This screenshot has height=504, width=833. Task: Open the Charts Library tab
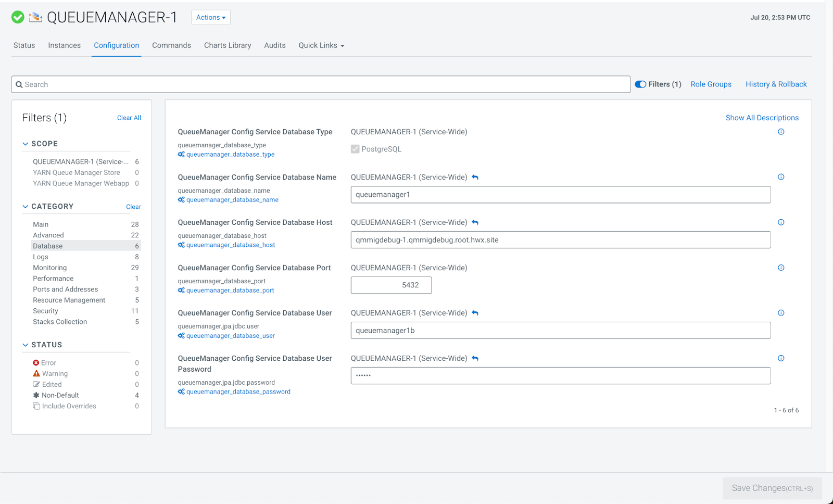228,45
